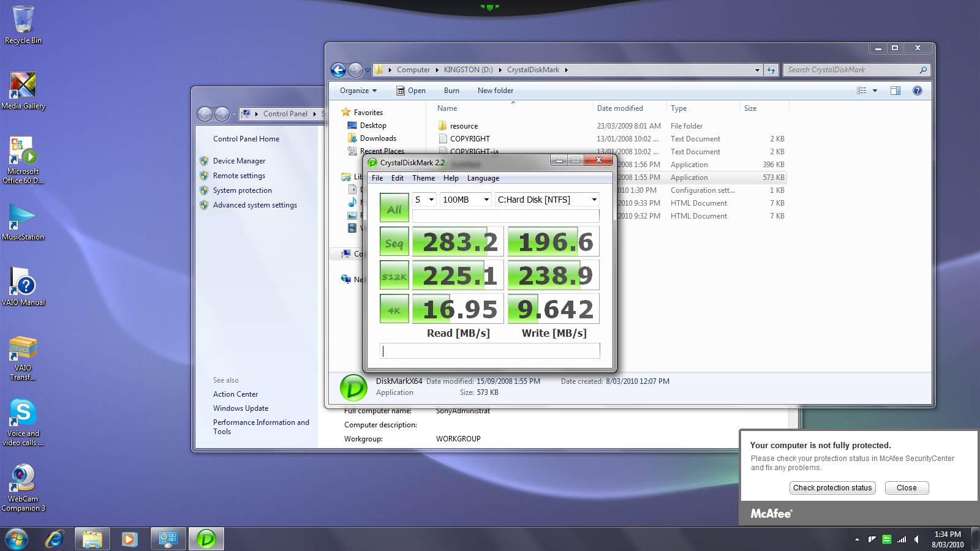The width and height of the screenshot is (980, 551).
Task: Select WebCam Companion 3 desktop icon
Action: (23, 488)
